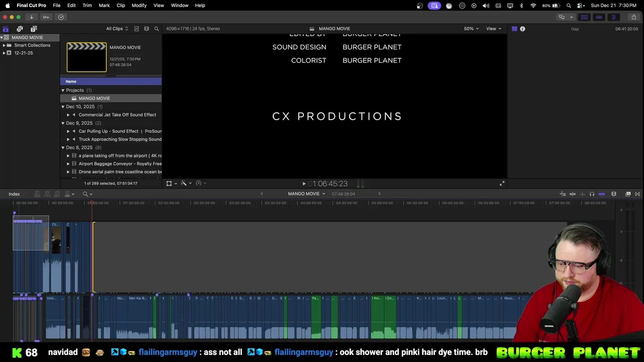Screen dimensions: 644x362
Task: Collapse the Dec 9, 2025 group
Action: click(x=63, y=123)
